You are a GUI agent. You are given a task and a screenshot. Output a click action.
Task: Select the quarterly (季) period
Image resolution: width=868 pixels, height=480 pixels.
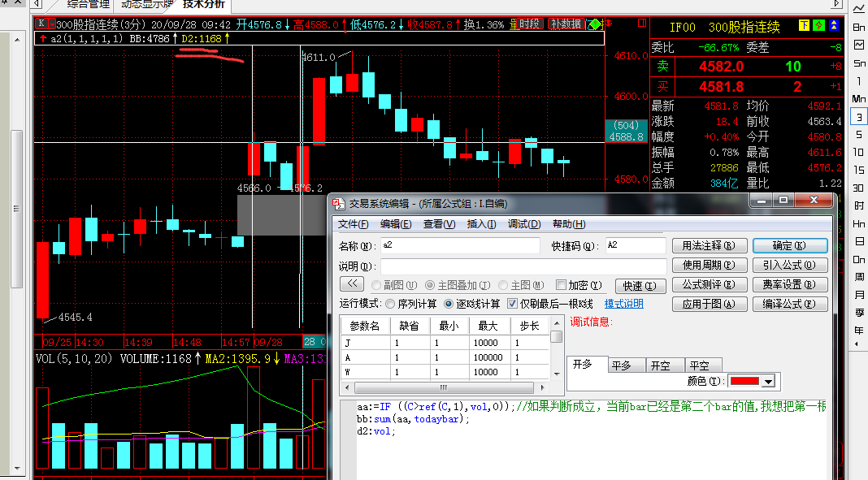(x=858, y=313)
